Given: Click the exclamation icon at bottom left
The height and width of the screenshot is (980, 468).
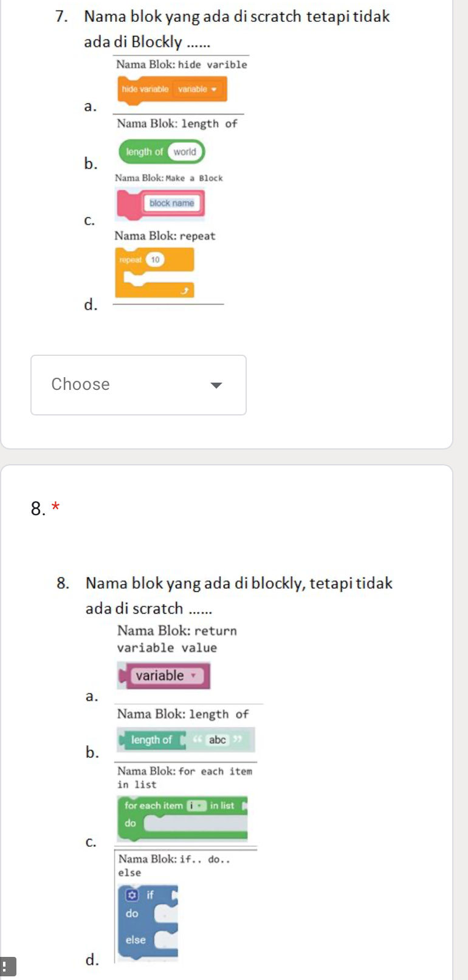Looking at the screenshot, I should pyautogui.click(x=6, y=966).
